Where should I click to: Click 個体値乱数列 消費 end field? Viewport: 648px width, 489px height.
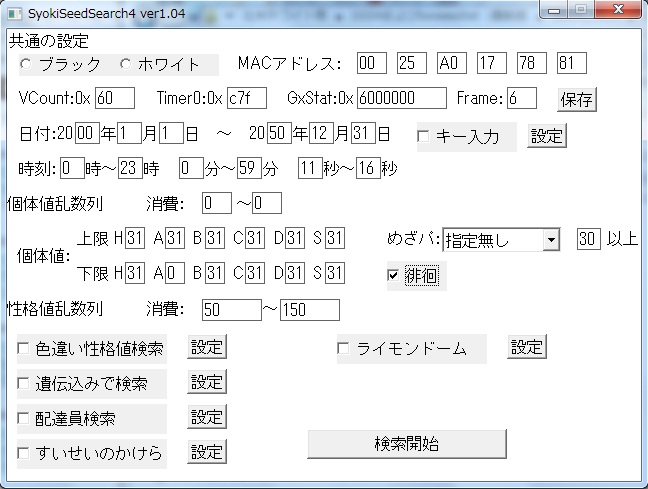pos(267,203)
